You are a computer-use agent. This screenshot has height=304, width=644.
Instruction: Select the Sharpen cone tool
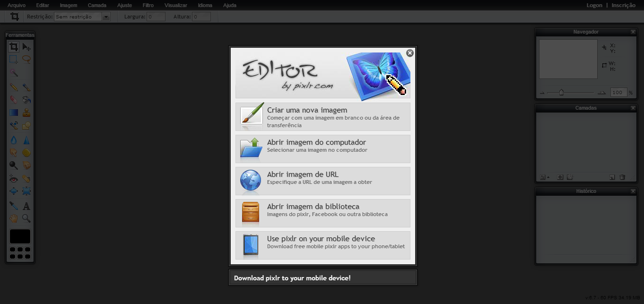[26, 140]
